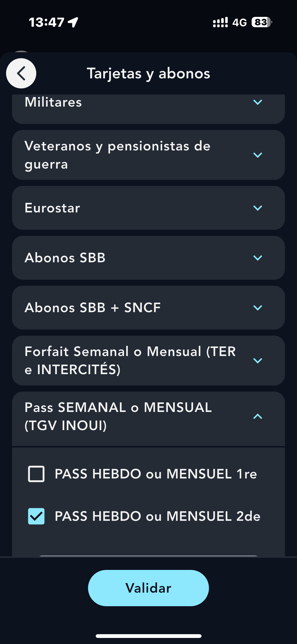
Task: Uncheck the PASS HEBDO ou MENSUEL 2de box
Action: (36, 516)
